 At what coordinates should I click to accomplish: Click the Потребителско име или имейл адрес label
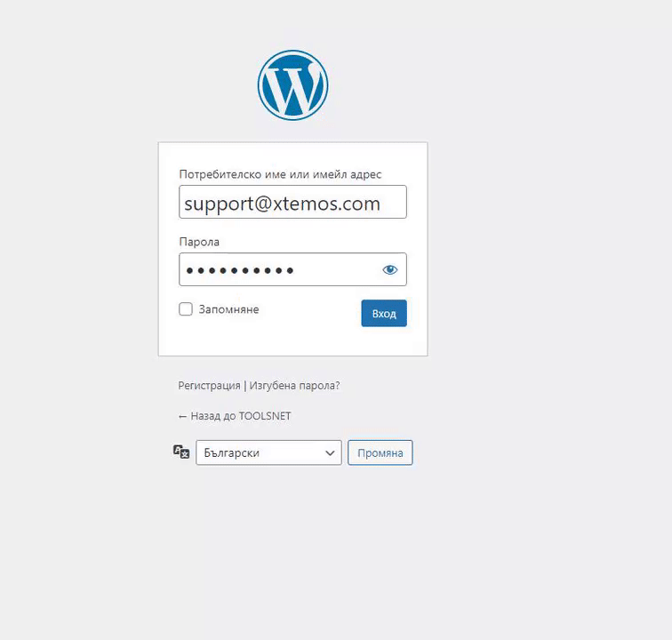coord(280,174)
